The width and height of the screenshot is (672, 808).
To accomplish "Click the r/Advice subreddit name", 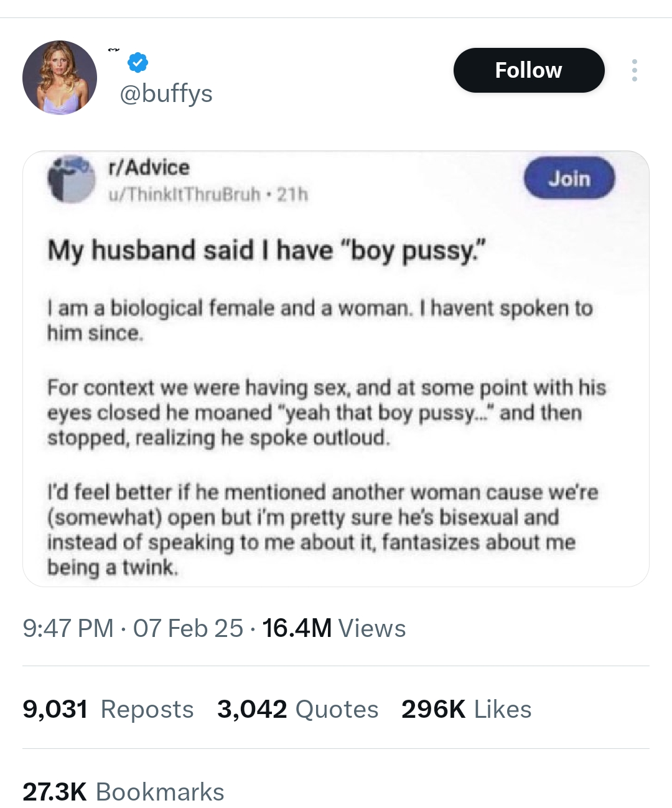I will (x=149, y=167).
